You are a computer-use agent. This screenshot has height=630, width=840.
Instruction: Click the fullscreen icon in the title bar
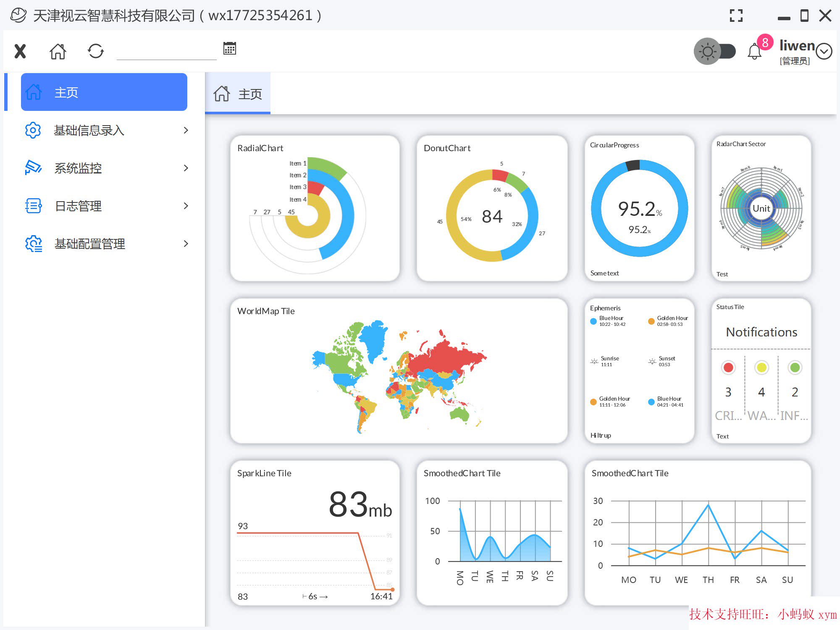[x=736, y=16]
